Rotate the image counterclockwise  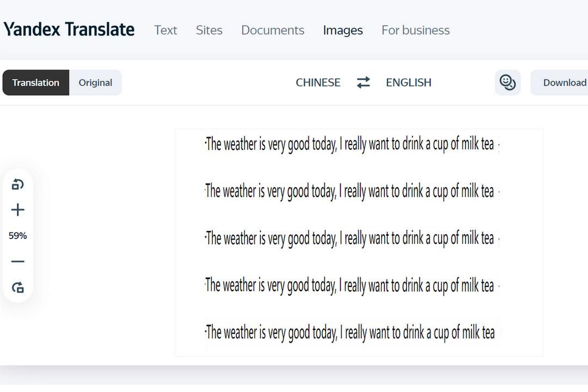tap(17, 184)
